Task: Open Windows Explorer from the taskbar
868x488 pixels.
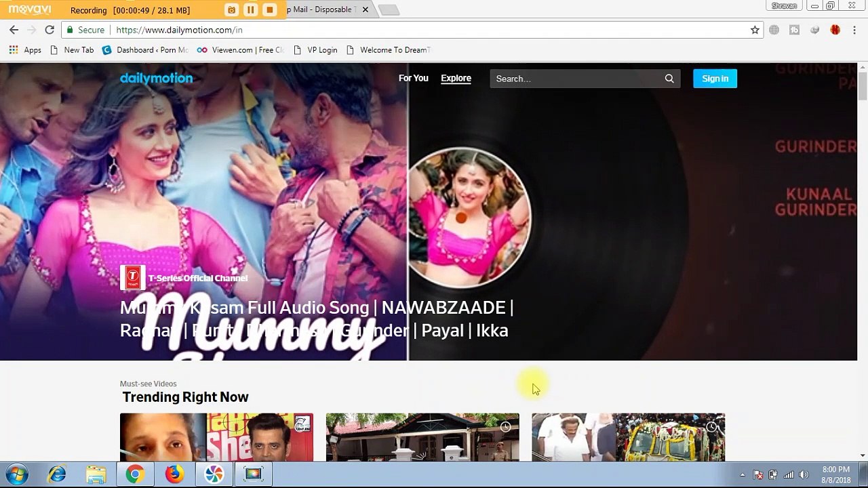Action: [x=96, y=474]
